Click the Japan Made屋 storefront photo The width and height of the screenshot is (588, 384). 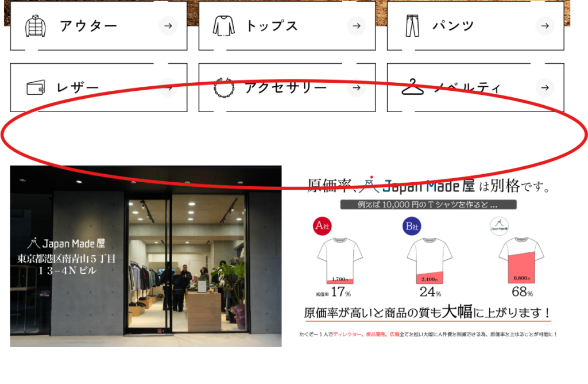(146, 256)
